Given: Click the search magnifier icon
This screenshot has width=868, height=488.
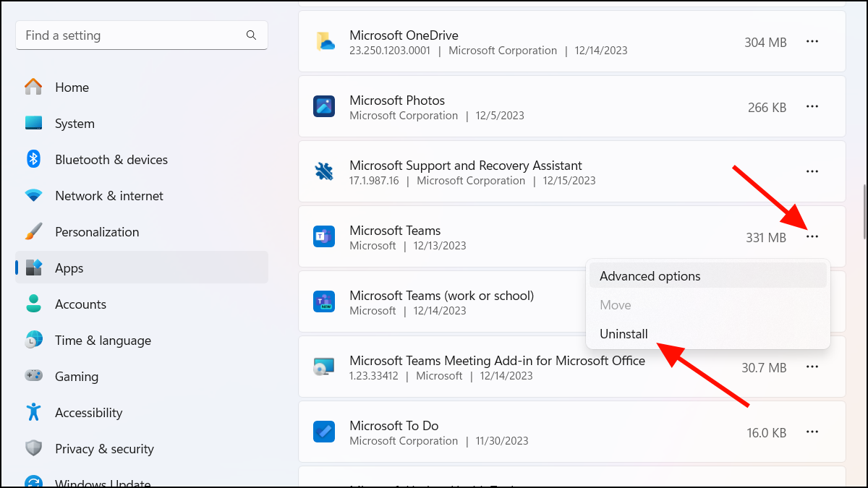Looking at the screenshot, I should coord(251,35).
